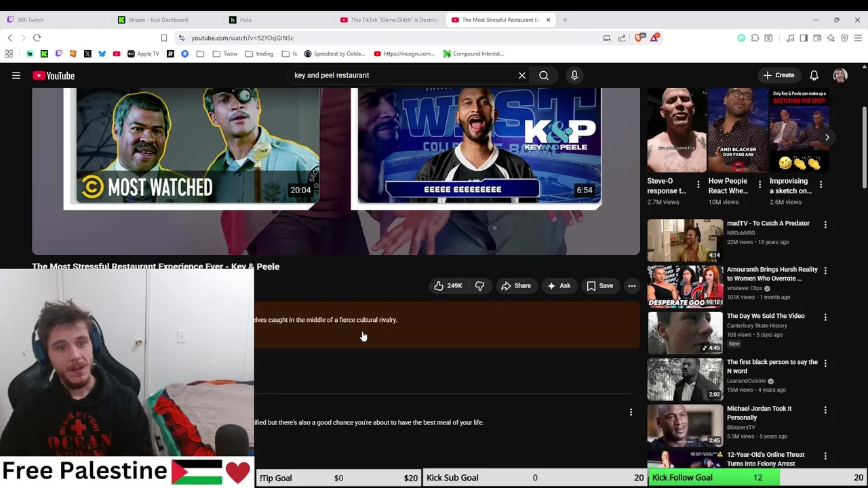Open the Improvising a sketch short's options
Viewport: 868px width, 488px height.
pos(821,184)
